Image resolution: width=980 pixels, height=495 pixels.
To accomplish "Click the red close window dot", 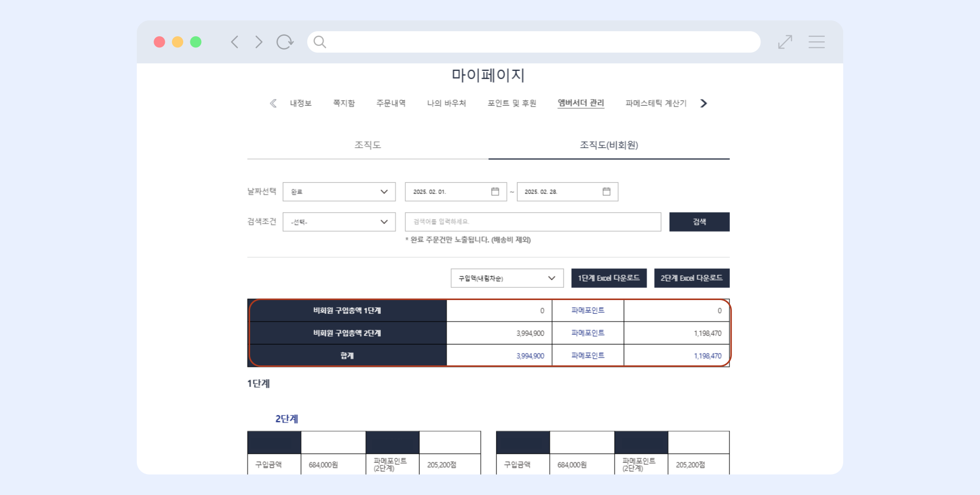I will pyautogui.click(x=159, y=42).
